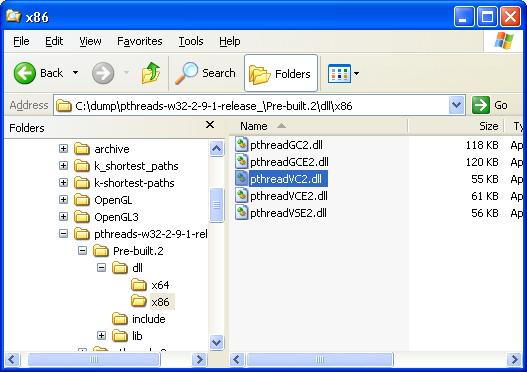Screen dimensions: 527x372
Task: Collapse the pthreads-w32-2-9-1-rel folder node
Action: pos(63,234)
